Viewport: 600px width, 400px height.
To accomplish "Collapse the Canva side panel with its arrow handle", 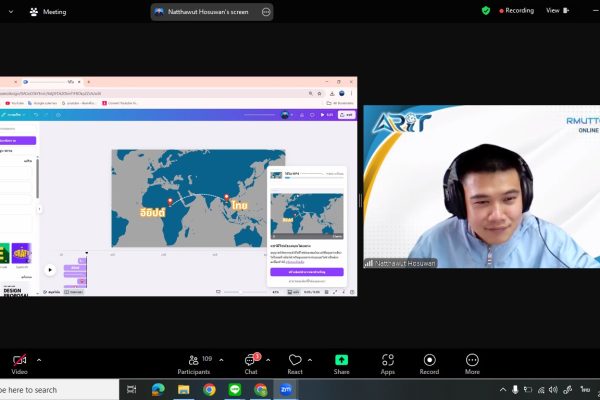I will [39, 209].
